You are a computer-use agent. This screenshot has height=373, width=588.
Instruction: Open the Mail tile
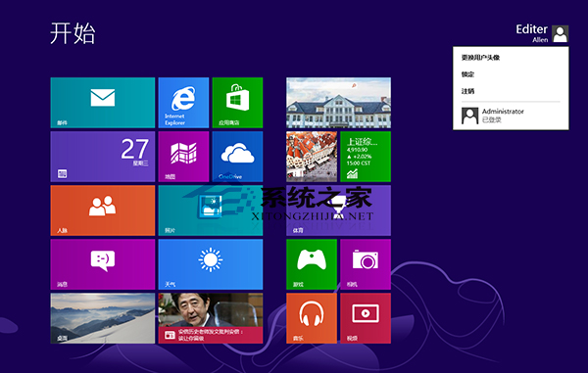[102, 103]
